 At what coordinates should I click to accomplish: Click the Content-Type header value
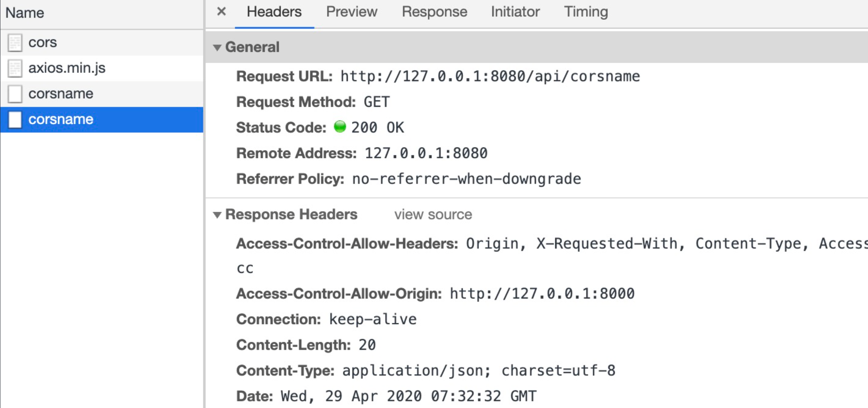pyautogui.click(x=479, y=370)
